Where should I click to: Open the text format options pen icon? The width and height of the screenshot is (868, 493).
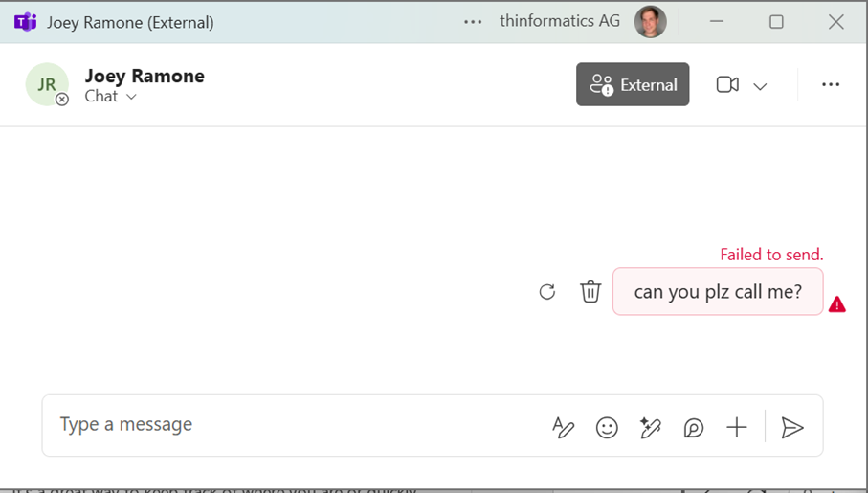[563, 427]
